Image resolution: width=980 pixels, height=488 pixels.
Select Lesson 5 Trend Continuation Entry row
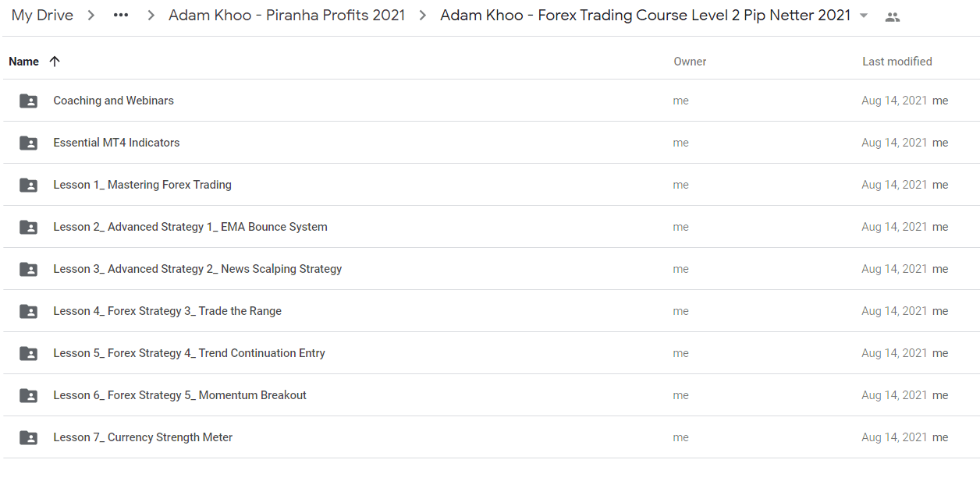490,353
